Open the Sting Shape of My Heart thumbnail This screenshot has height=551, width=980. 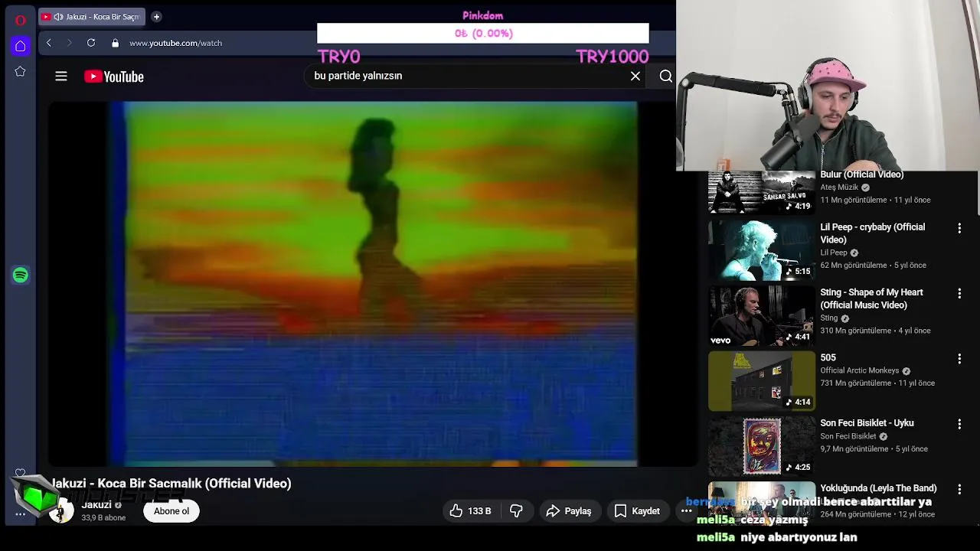[x=761, y=315]
